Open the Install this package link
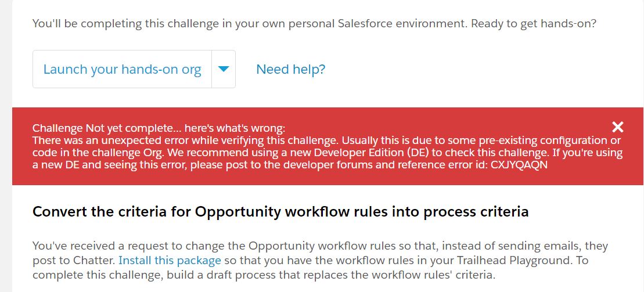644x292 pixels. (170, 260)
